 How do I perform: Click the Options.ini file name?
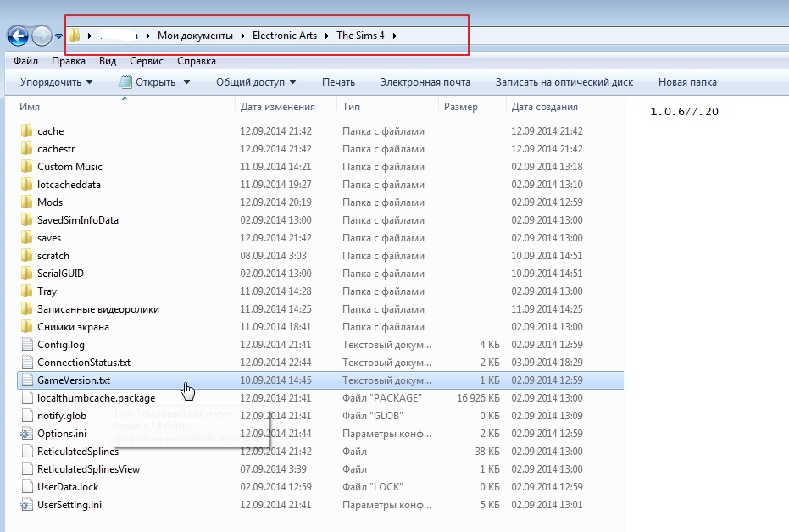(62, 434)
